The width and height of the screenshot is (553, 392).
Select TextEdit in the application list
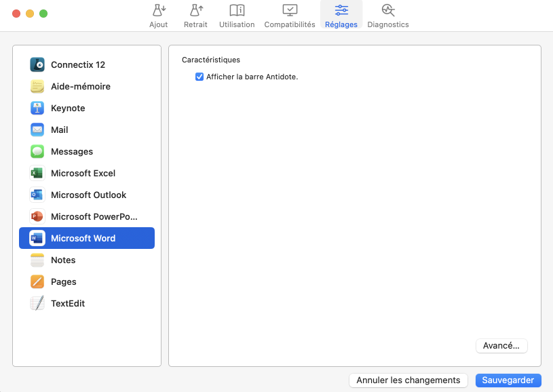point(68,304)
